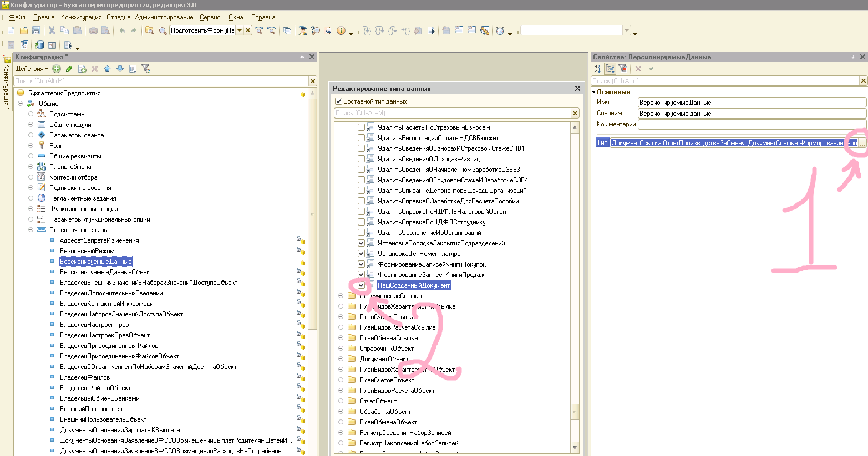Click Update database configuration icon
Screen dimensions: 868x456
click(x=39, y=45)
